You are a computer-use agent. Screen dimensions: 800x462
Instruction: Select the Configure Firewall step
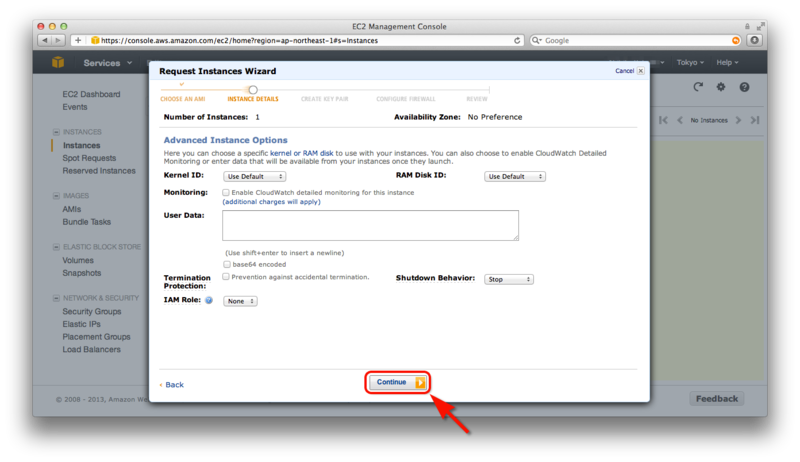click(406, 99)
